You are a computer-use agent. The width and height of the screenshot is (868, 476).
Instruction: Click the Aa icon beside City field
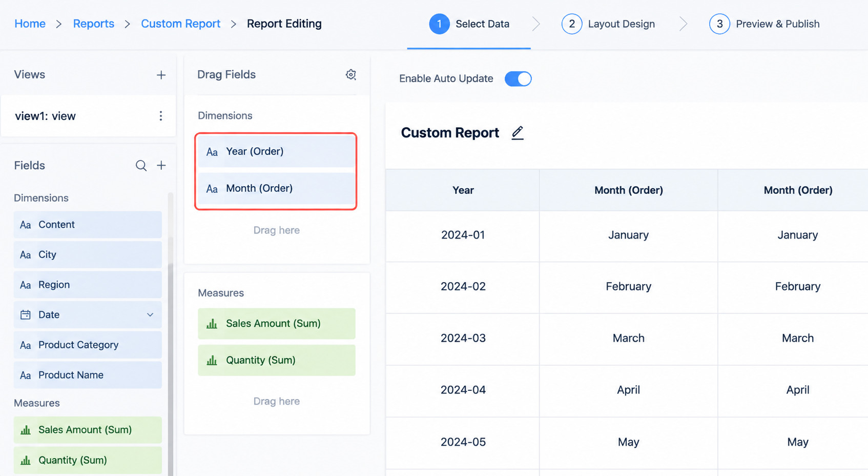pyautogui.click(x=26, y=255)
